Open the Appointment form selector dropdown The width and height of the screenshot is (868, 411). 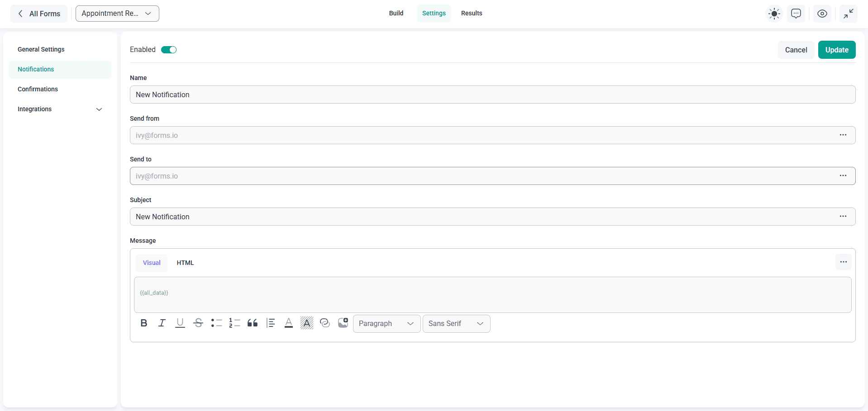click(x=117, y=14)
